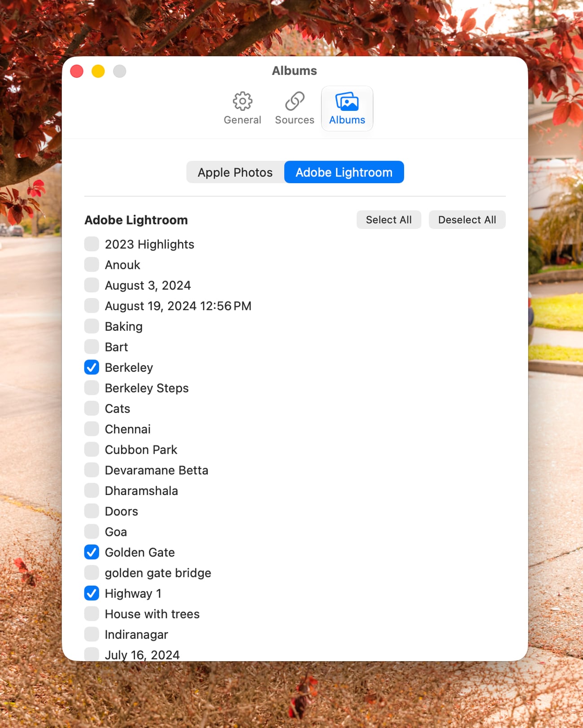Tick the Chennai album checkbox
The height and width of the screenshot is (728, 583).
click(x=92, y=429)
